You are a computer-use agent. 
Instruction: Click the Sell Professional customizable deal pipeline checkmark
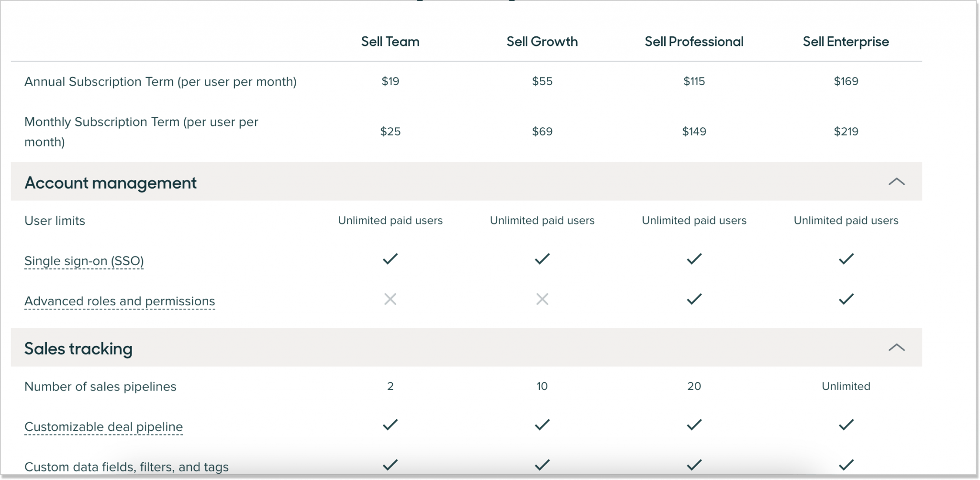click(694, 424)
